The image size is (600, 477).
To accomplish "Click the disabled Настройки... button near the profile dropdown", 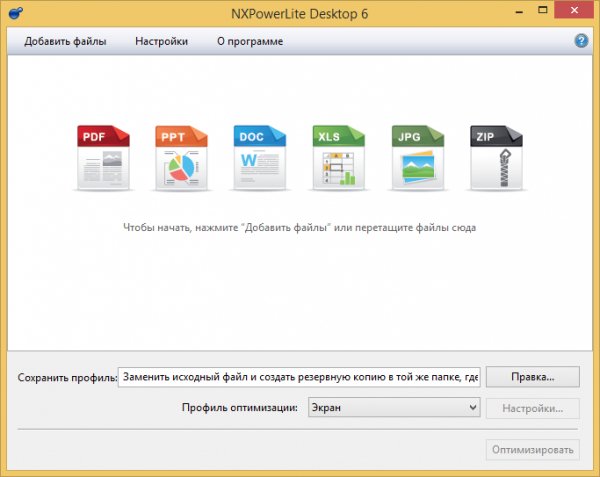I will pyautogui.click(x=533, y=409).
